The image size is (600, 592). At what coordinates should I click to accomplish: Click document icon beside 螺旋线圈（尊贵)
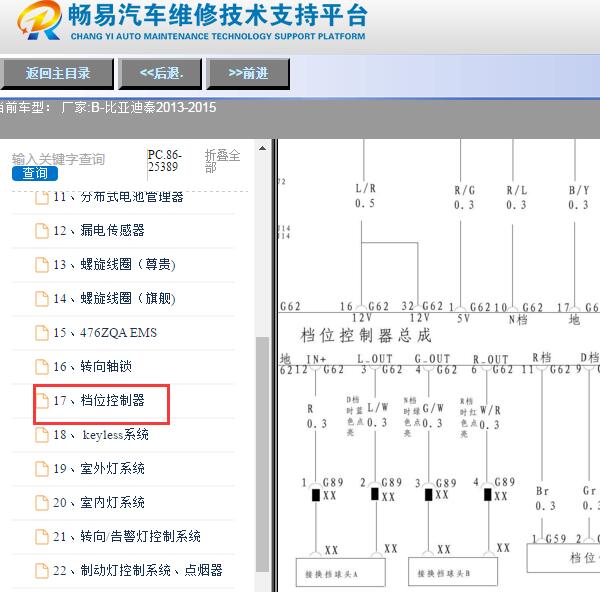[x=42, y=265]
